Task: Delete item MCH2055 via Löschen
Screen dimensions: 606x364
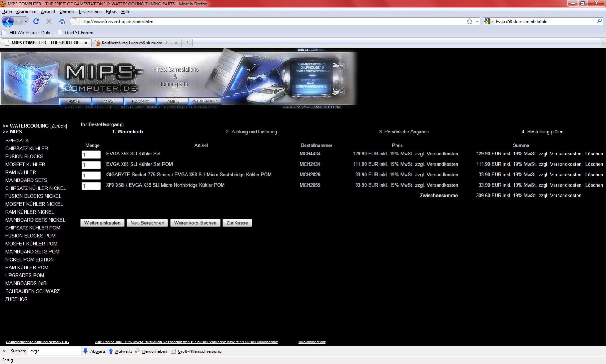Action: point(594,185)
